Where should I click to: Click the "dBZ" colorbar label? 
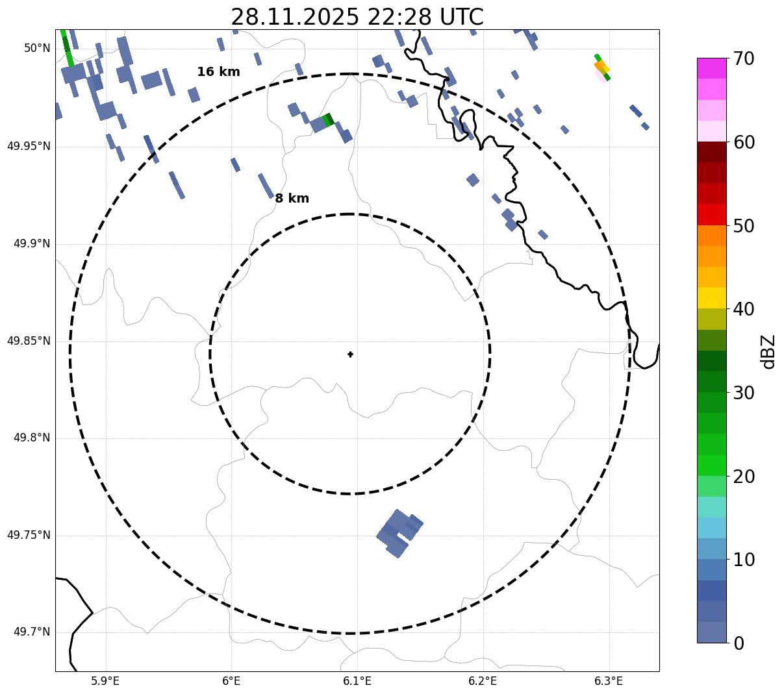(768, 351)
